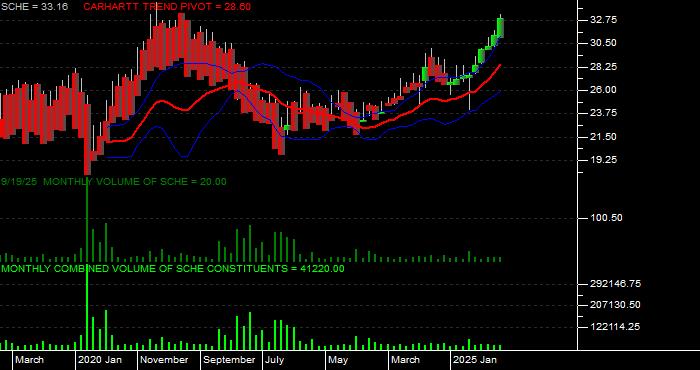Screen dimensions: 700x370
Task: Click the latest tall green candle near 32.75
Action: pos(500,27)
